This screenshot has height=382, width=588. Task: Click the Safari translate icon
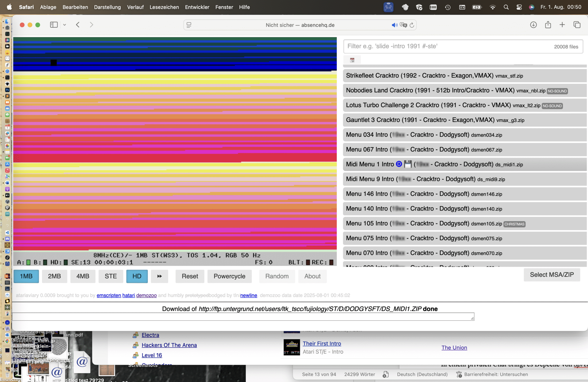point(403,25)
